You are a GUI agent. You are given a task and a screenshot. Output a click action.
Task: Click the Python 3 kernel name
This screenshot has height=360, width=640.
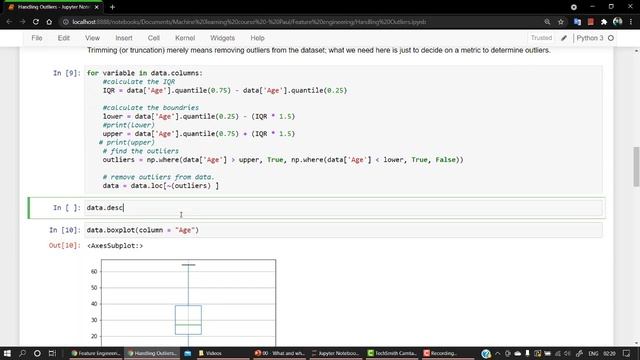pyautogui.click(x=590, y=38)
